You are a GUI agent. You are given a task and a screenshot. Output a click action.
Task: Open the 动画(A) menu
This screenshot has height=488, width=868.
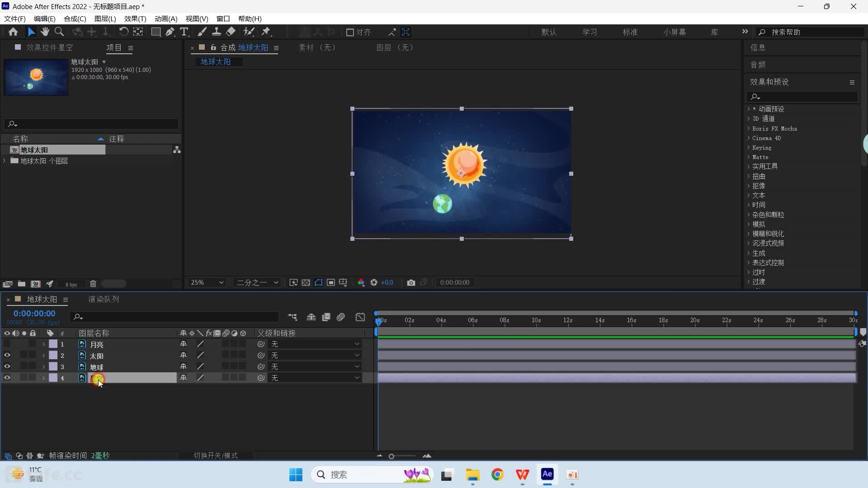click(166, 19)
